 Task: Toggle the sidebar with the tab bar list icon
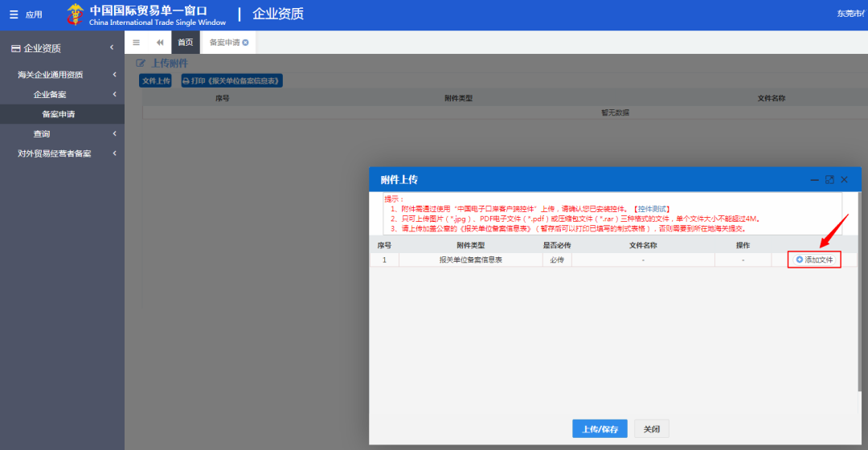point(136,43)
